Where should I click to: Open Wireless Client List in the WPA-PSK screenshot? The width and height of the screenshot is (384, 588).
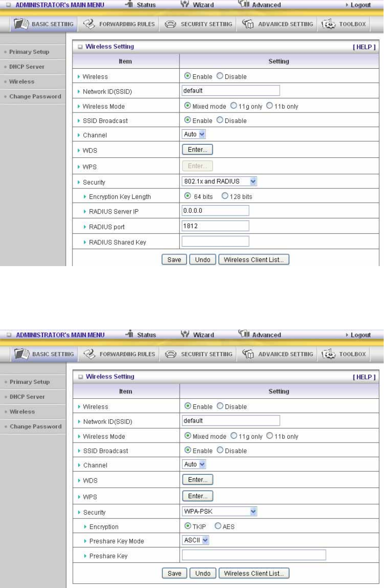tap(254, 573)
